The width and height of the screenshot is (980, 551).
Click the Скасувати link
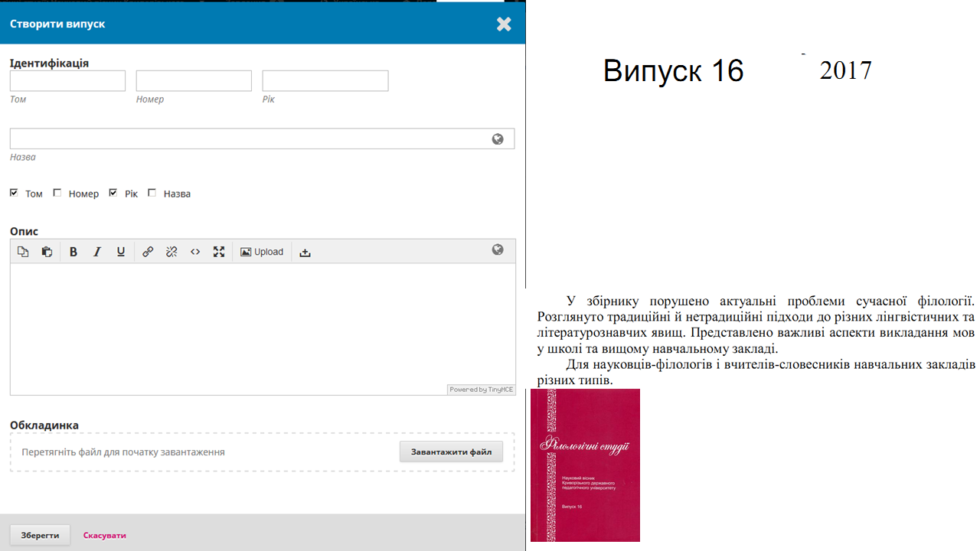pyautogui.click(x=104, y=536)
